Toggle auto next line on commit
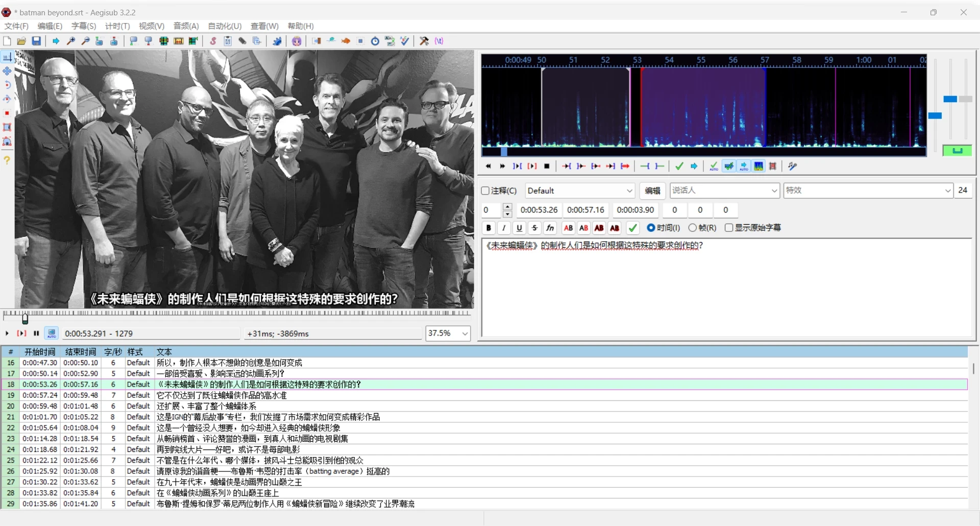The image size is (980, 526). (729, 166)
